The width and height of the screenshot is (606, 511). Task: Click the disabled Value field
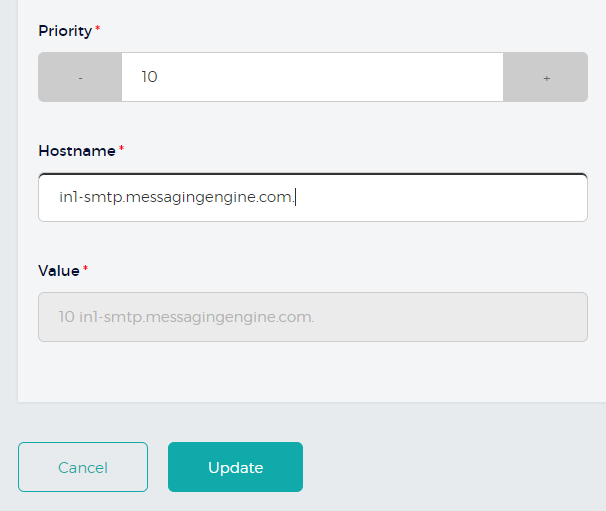point(312,317)
